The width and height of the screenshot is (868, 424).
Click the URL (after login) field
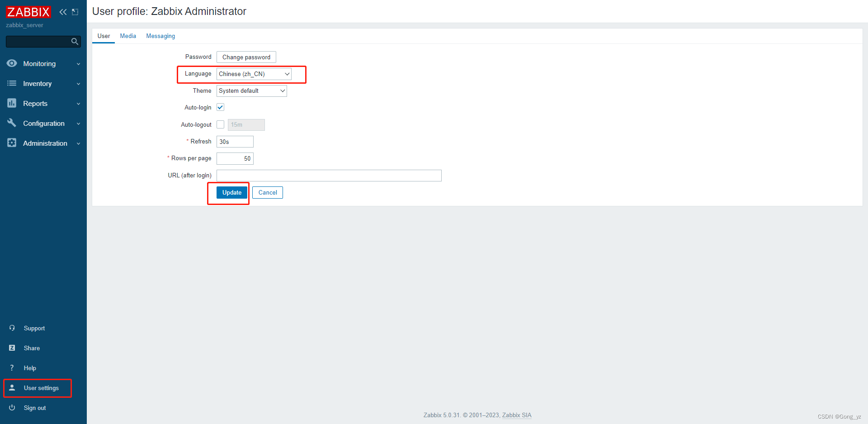[329, 176]
